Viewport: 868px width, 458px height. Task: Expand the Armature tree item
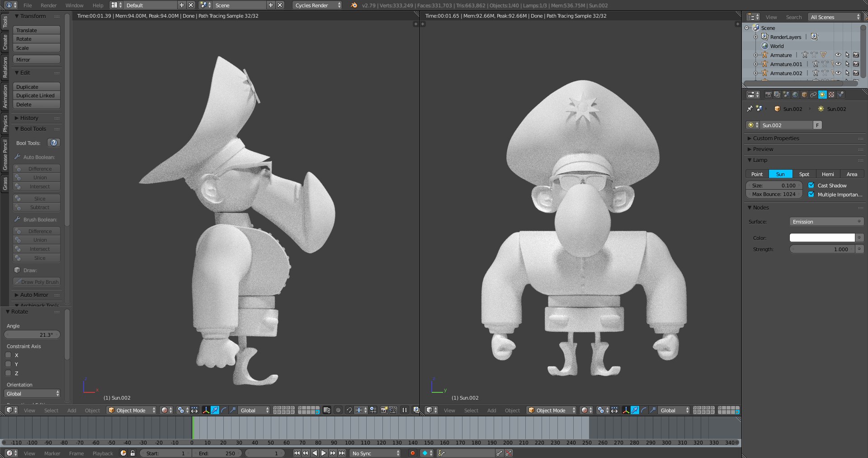(x=755, y=55)
